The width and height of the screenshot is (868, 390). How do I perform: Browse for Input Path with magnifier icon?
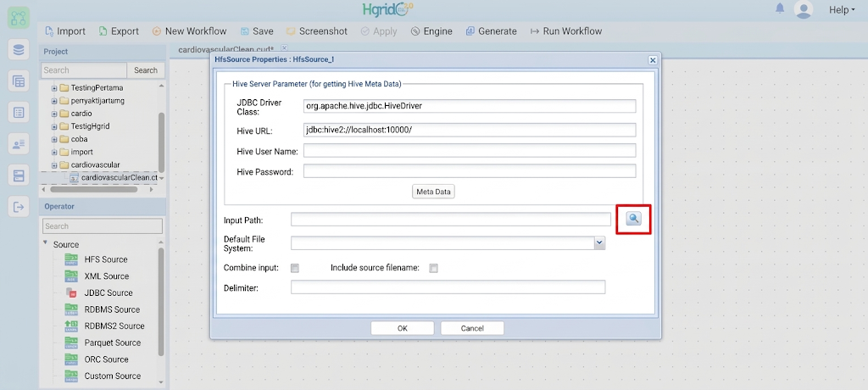(x=633, y=218)
